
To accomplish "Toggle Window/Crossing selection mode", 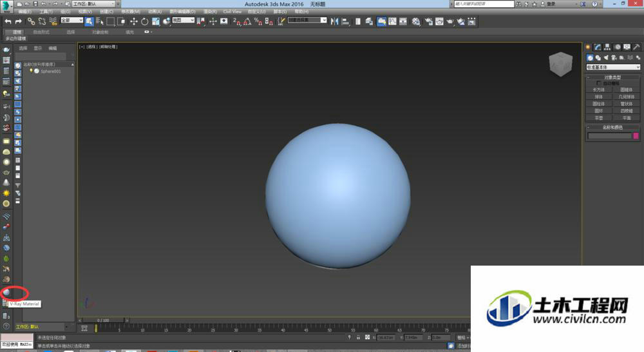I will [122, 21].
